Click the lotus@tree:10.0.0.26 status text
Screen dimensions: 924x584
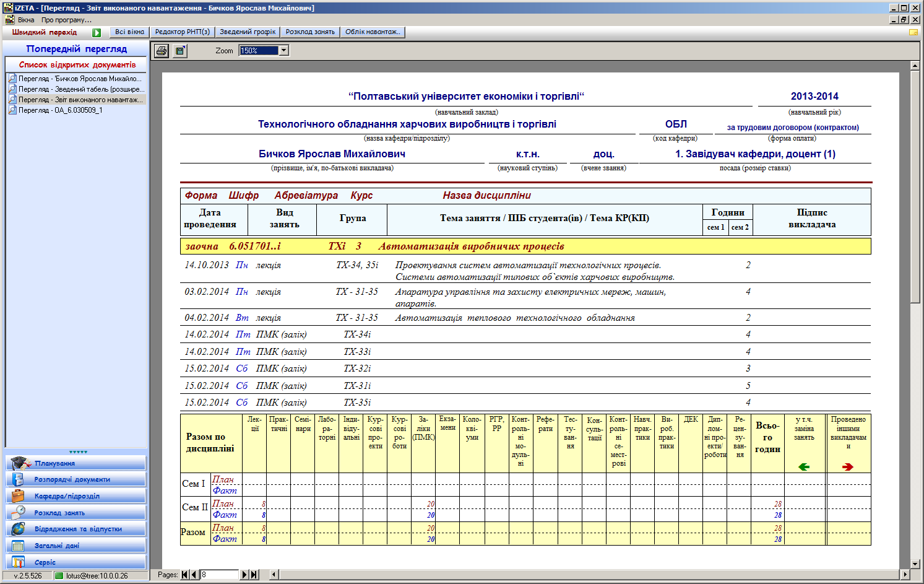(97, 575)
